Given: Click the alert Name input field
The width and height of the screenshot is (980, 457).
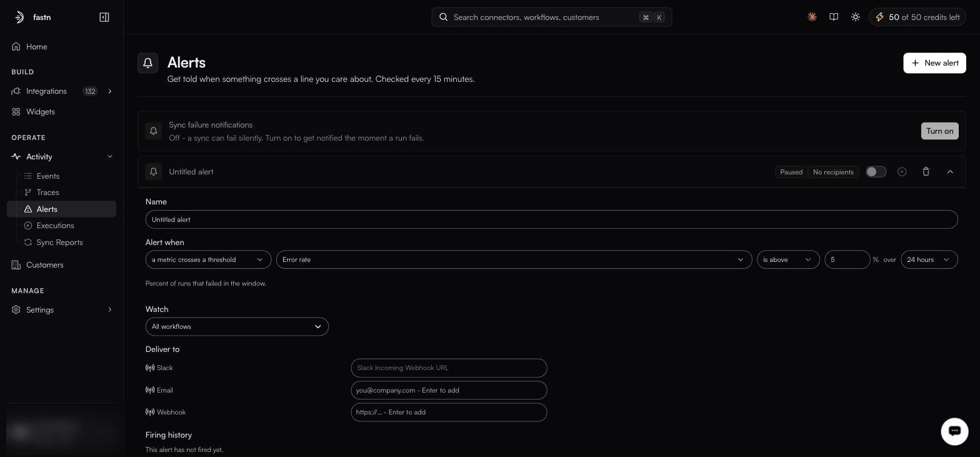Looking at the screenshot, I should pyautogui.click(x=551, y=219).
